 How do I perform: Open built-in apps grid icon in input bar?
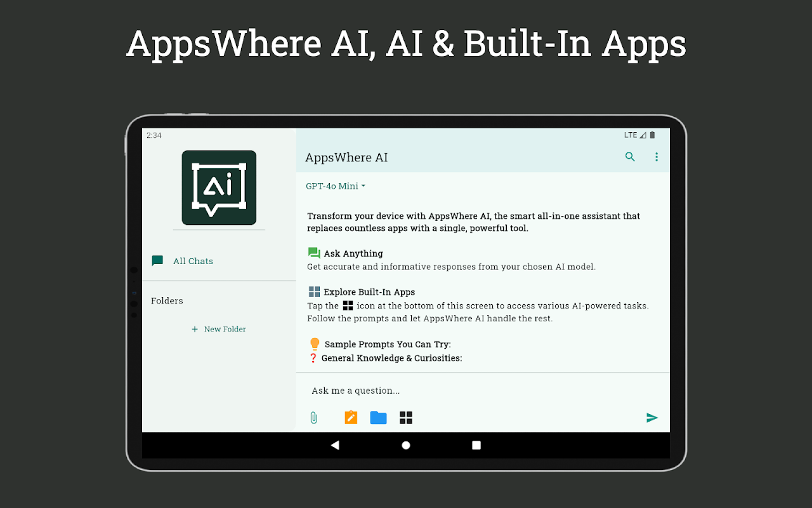[406, 418]
